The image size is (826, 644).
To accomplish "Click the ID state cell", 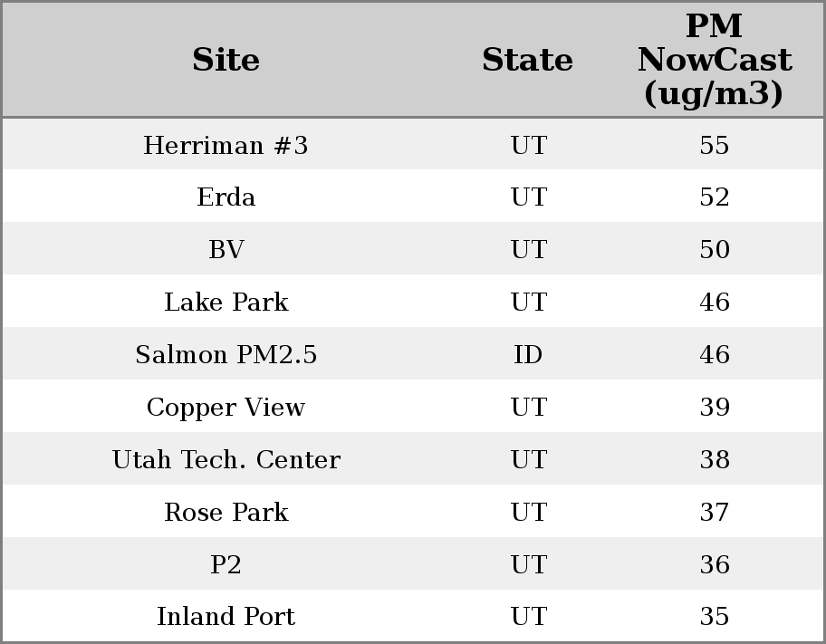I will coord(528,355).
